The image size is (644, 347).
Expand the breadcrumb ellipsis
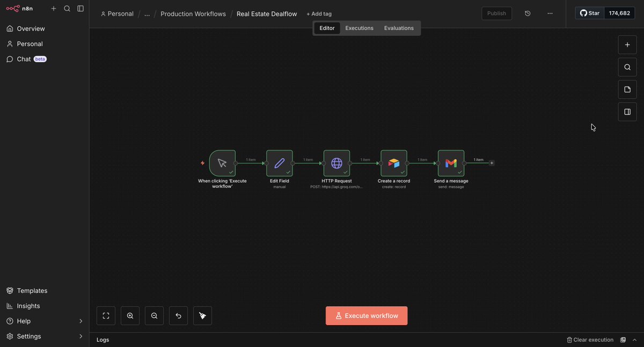click(x=147, y=14)
